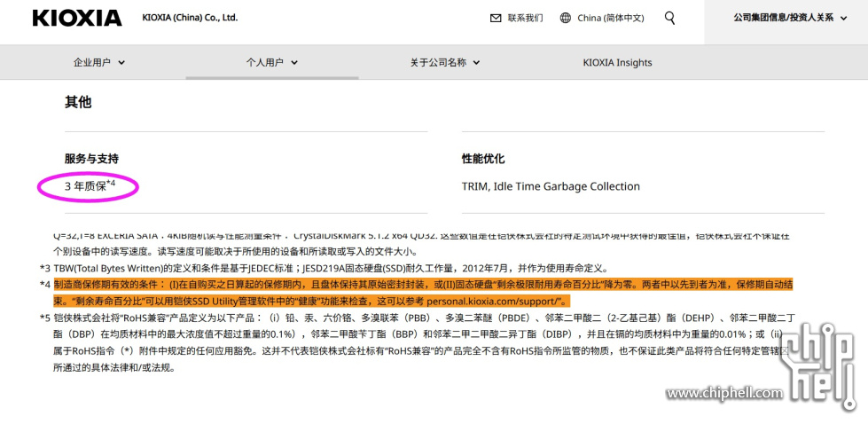Image resolution: width=868 pixels, height=424 pixels.
Task: Click the 3 年质保 warranty text
Action: tap(90, 185)
